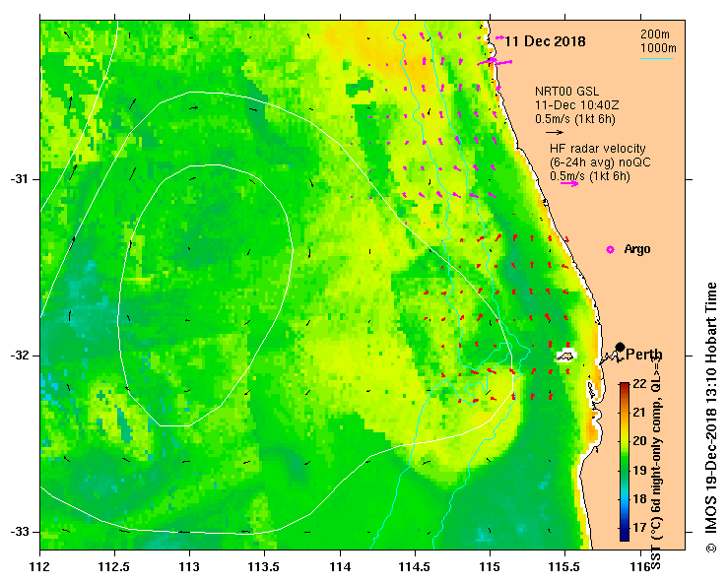This screenshot has height=583, width=728.
Task: Click the '116' longitude axis label
Action: tap(640, 567)
